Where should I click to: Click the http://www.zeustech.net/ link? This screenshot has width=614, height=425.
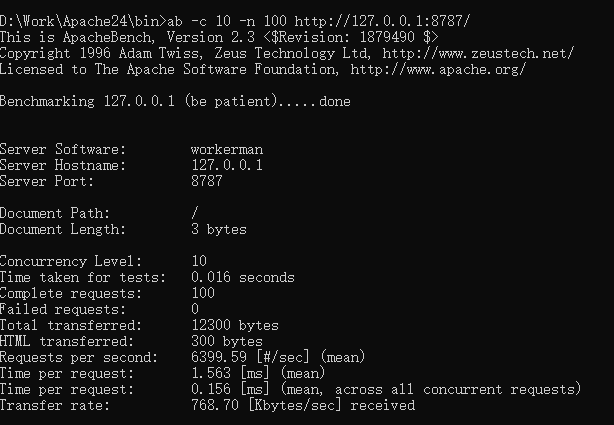pos(478,53)
